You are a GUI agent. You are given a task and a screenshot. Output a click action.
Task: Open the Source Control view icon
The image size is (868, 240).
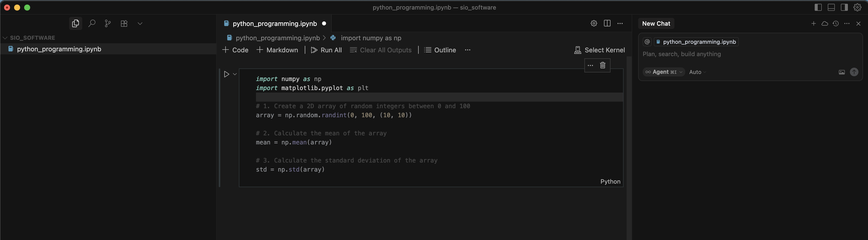108,23
